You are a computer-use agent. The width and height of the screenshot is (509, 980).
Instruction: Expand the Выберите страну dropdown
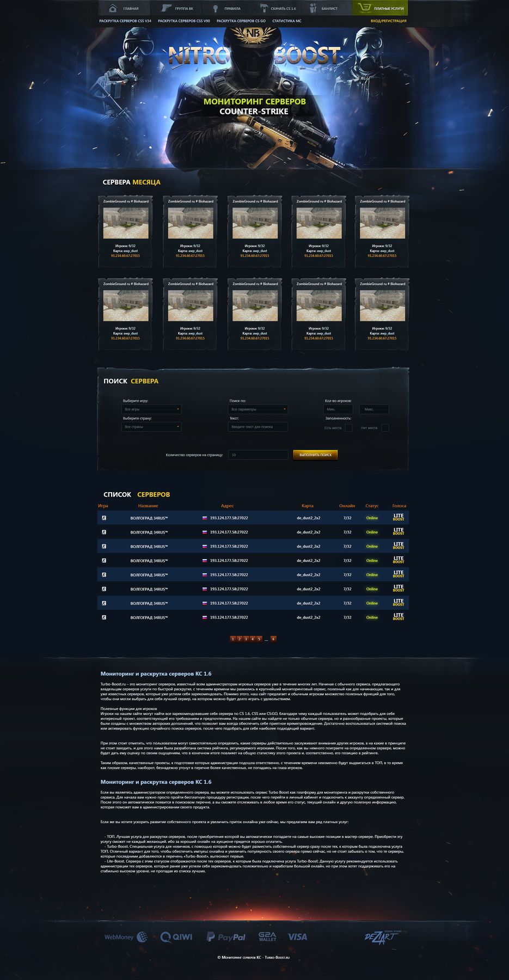coord(151,427)
